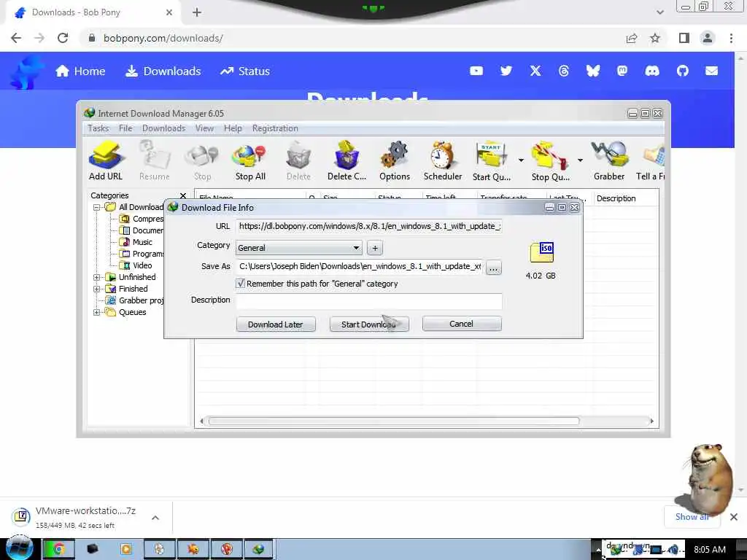Click the Chrome profile avatar icon

(708, 38)
